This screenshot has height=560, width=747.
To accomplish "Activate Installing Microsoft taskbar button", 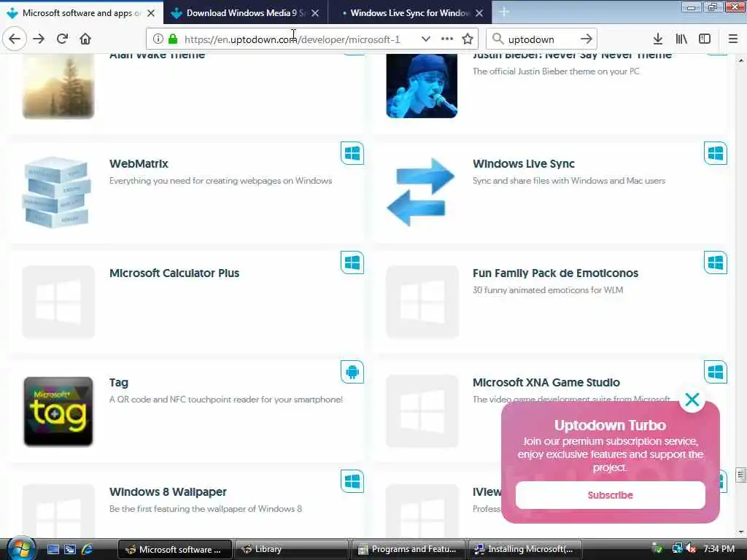I will click(x=526, y=550).
